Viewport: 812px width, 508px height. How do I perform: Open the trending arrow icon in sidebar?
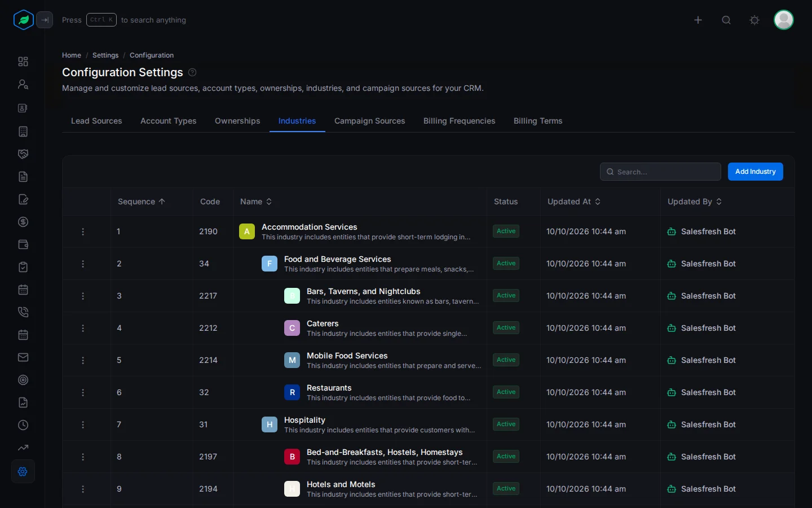click(23, 448)
